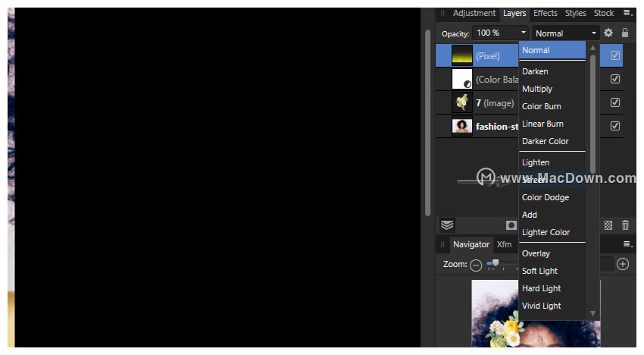The image size is (644, 355).
Task: Zoom out with the minus circle icon
Action: [476, 265]
